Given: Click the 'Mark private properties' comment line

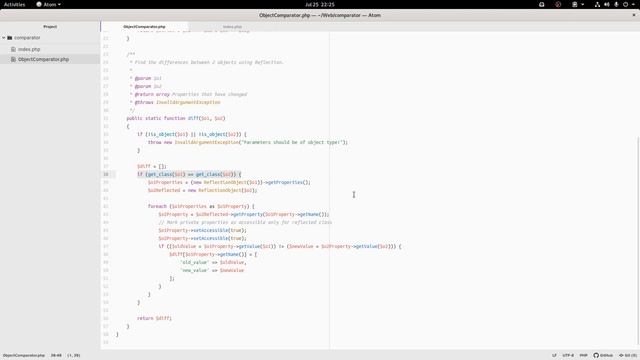Looking at the screenshot, I should coord(245,222).
